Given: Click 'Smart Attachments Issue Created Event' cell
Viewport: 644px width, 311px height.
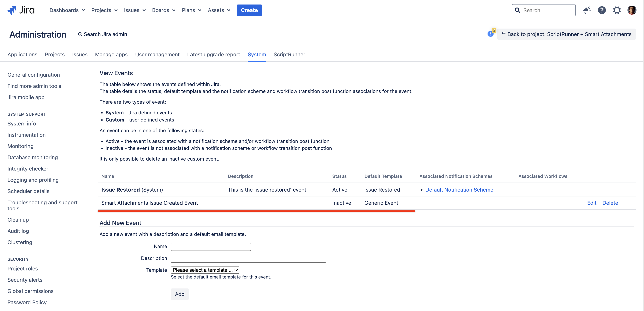Looking at the screenshot, I should tap(149, 203).
